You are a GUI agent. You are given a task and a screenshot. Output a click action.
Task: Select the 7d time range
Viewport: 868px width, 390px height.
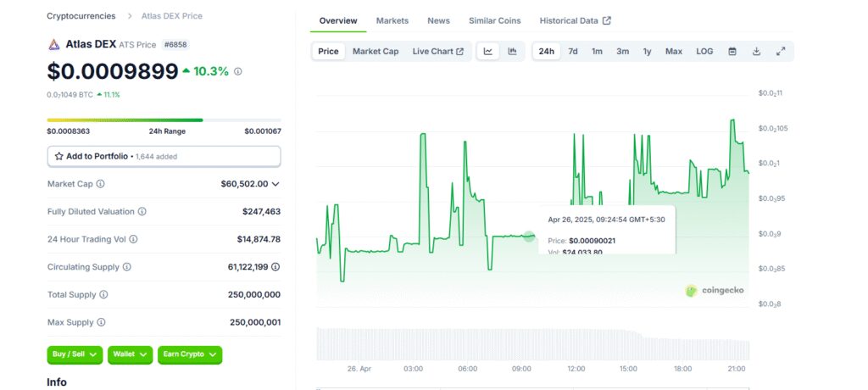coord(573,52)
